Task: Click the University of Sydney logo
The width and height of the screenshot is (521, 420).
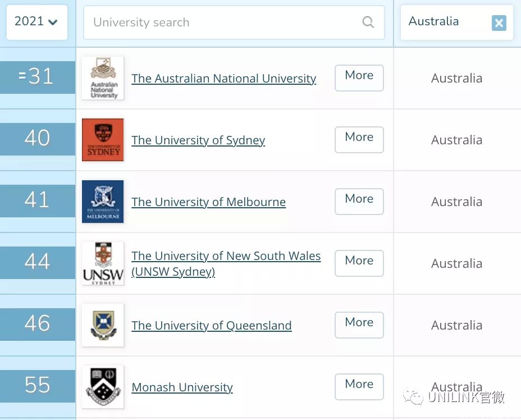Action: pyautogui.click(x=103, y=140)
